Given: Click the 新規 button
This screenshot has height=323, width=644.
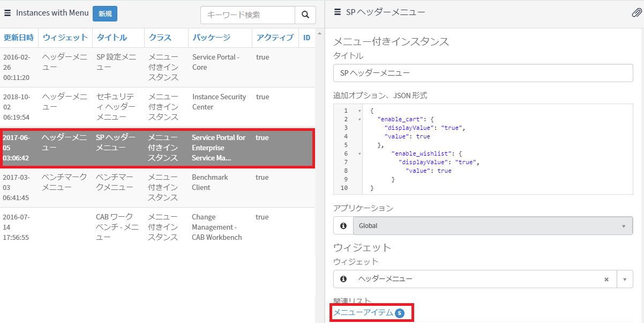Looking at the screenshot, I should coord(105,14).
